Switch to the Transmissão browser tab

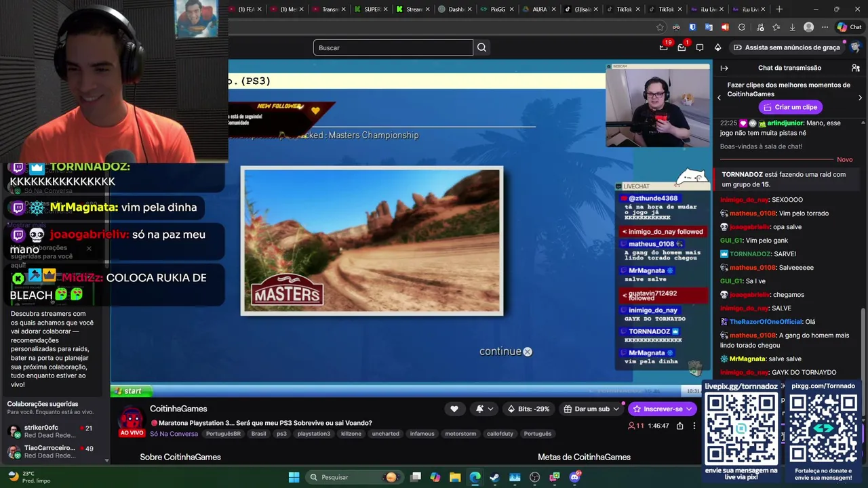(x=329, y=9)
